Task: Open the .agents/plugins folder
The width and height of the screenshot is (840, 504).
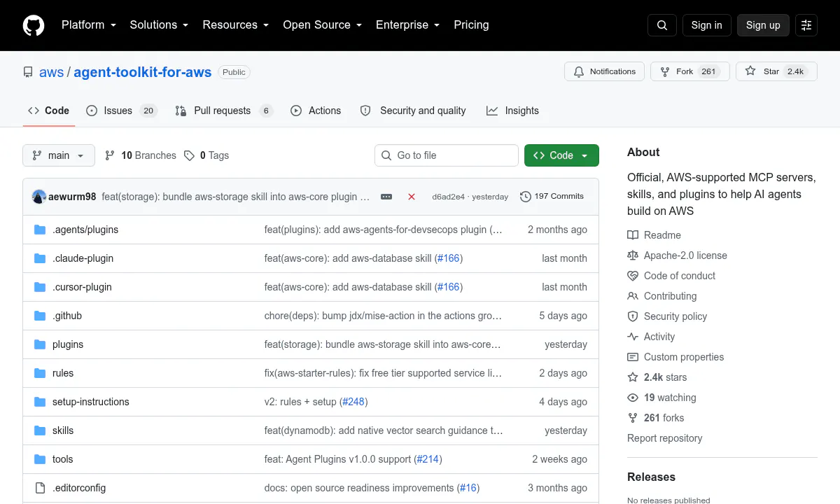Action: (x=85, y=230)
